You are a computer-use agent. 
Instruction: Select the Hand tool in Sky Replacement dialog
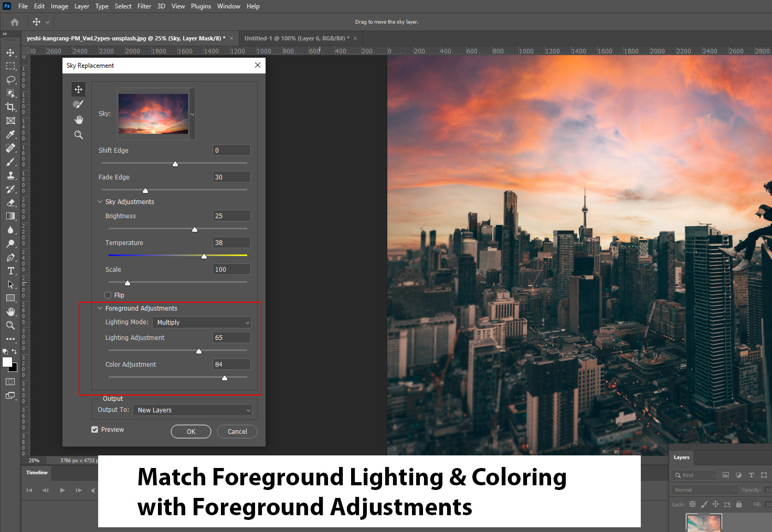point(78,120)
